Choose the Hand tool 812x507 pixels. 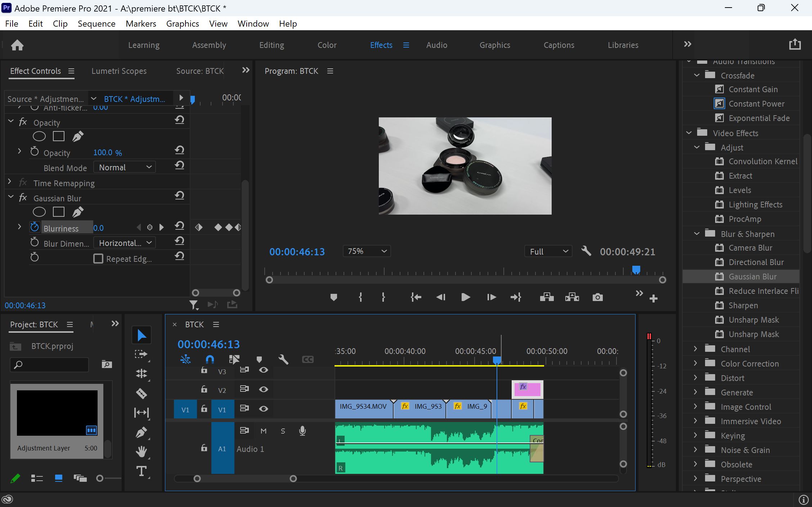tap(142, 452)
